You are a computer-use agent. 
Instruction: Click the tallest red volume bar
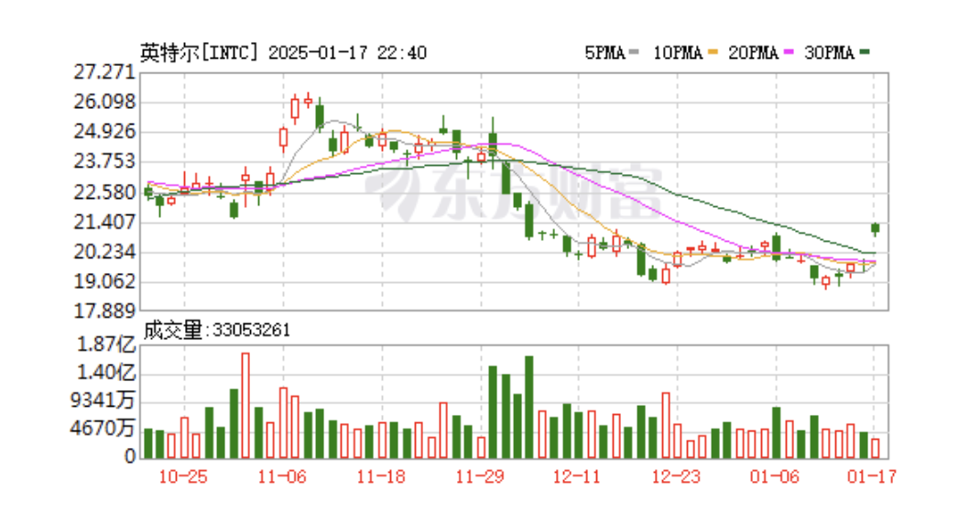click(245, 406)
